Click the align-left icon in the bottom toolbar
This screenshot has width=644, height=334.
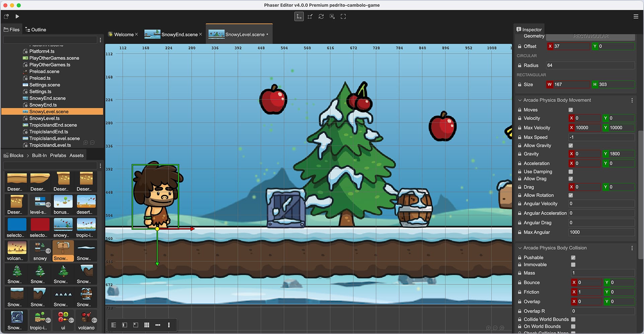(113, 325)
